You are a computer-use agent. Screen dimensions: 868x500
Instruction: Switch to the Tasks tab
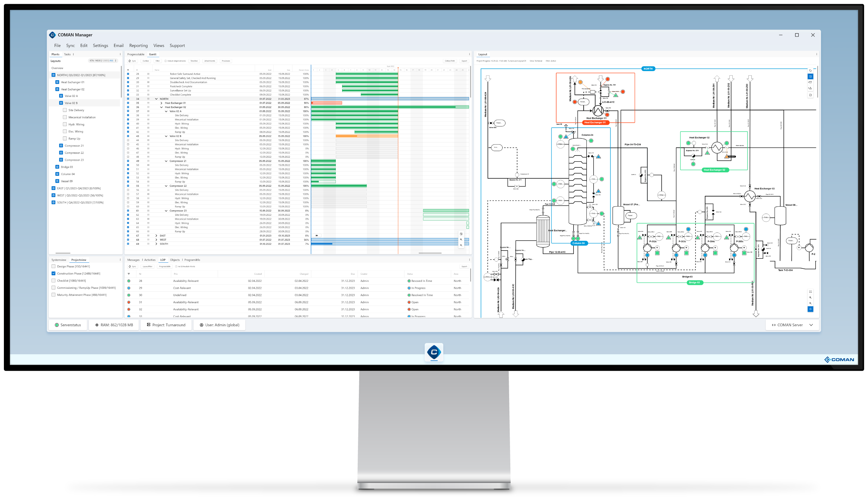67,54
